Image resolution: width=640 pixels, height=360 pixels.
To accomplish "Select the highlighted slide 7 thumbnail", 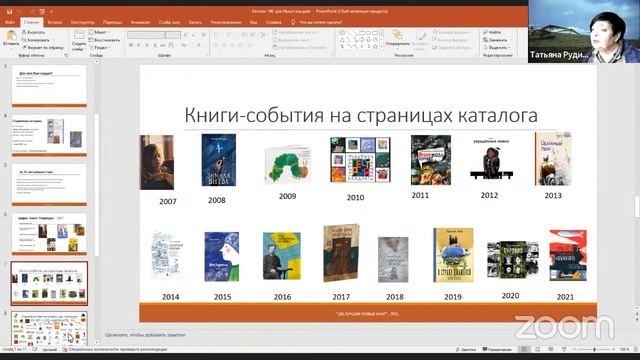I will [x=49, y=283].
